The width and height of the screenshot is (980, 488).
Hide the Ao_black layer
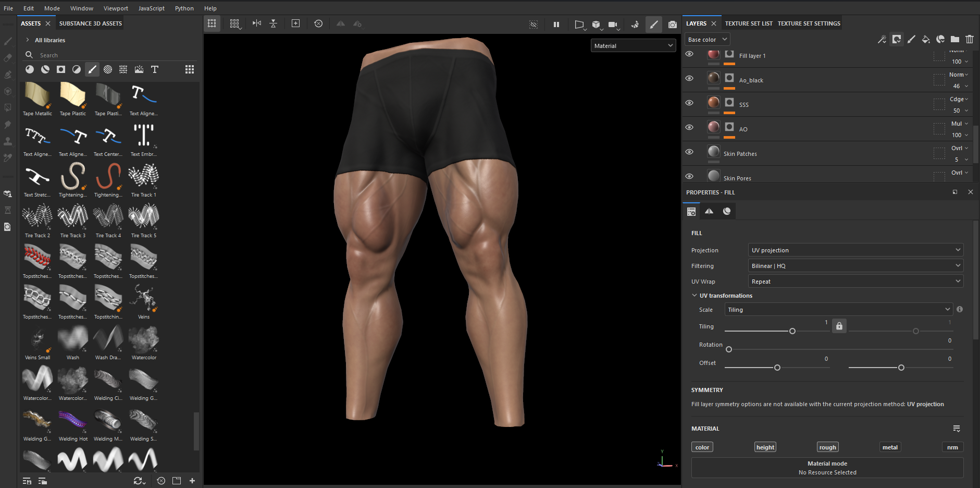[689, 78]
